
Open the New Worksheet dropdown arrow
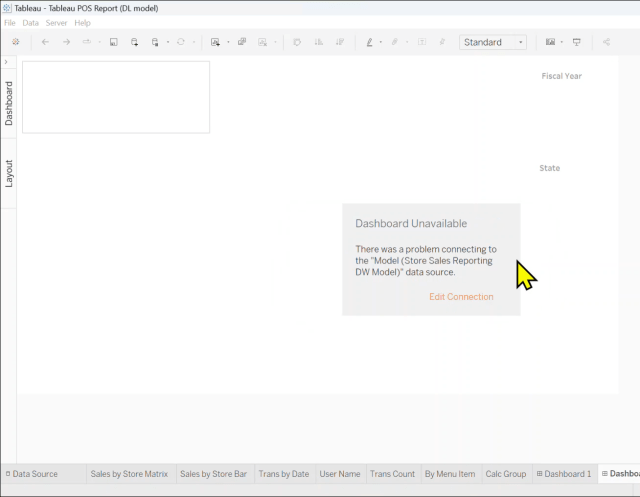coord(228,42)
